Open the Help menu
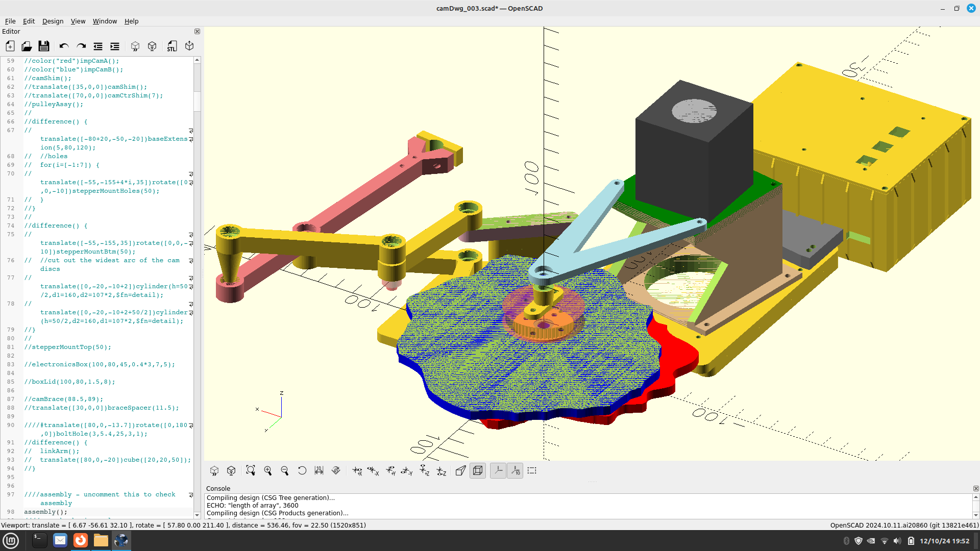The image size is (980, 551). (x=131, y=21)
